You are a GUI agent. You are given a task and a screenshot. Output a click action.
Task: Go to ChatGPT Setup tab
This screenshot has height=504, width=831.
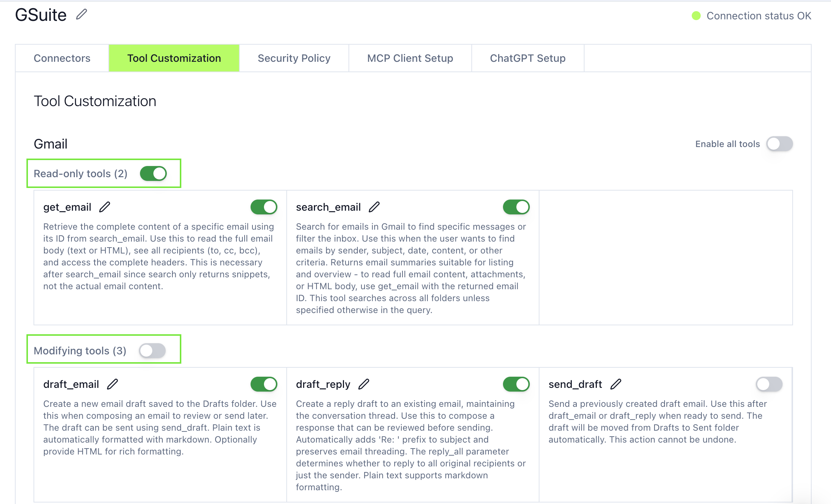point(528,58)
